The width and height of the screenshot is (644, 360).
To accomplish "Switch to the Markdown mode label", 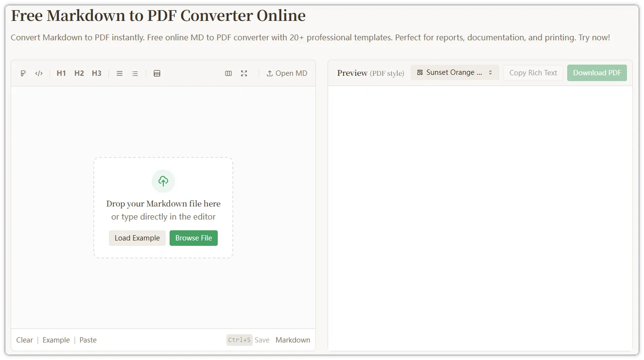I will coord(293,340).
